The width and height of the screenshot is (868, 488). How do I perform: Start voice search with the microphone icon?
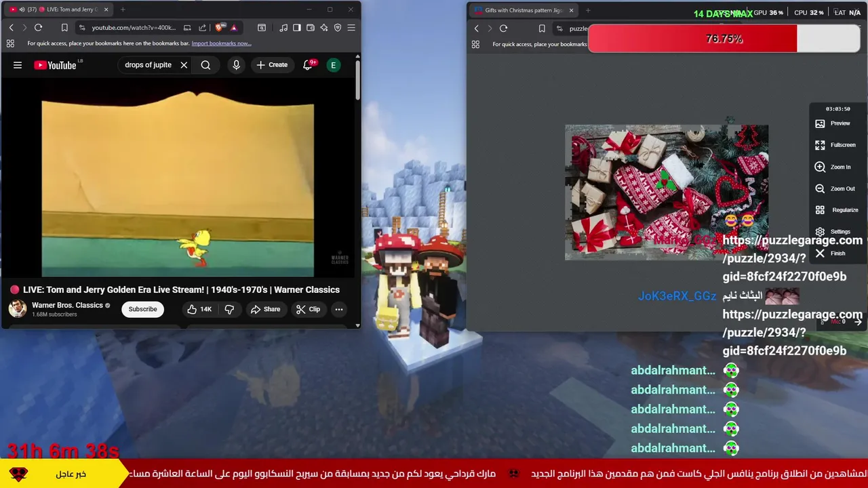click(x=236, y=65)
